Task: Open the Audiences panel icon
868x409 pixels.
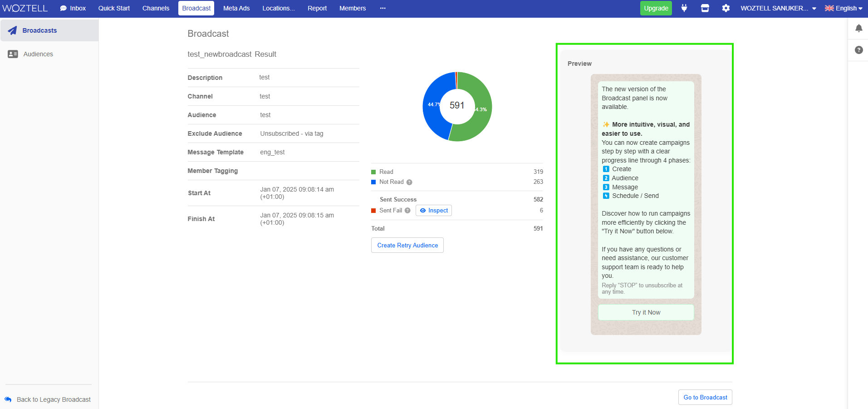Action: (12, 54)
